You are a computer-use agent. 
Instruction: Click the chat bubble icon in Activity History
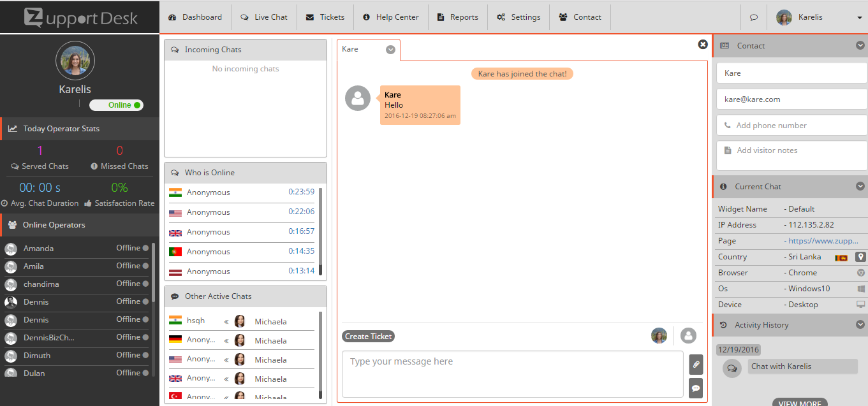tap(732, 368)
